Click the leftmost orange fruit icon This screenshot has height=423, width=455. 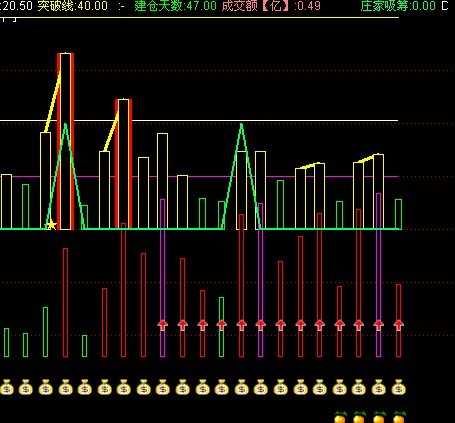340,418
